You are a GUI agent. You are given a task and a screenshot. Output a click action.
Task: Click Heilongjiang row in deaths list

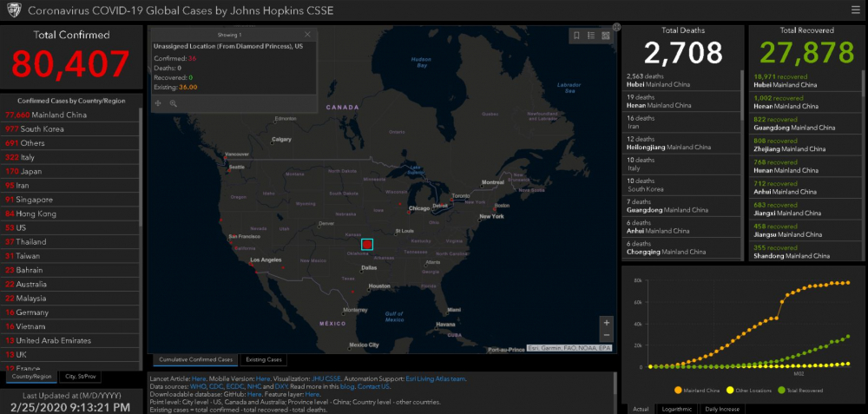point(682,143)
